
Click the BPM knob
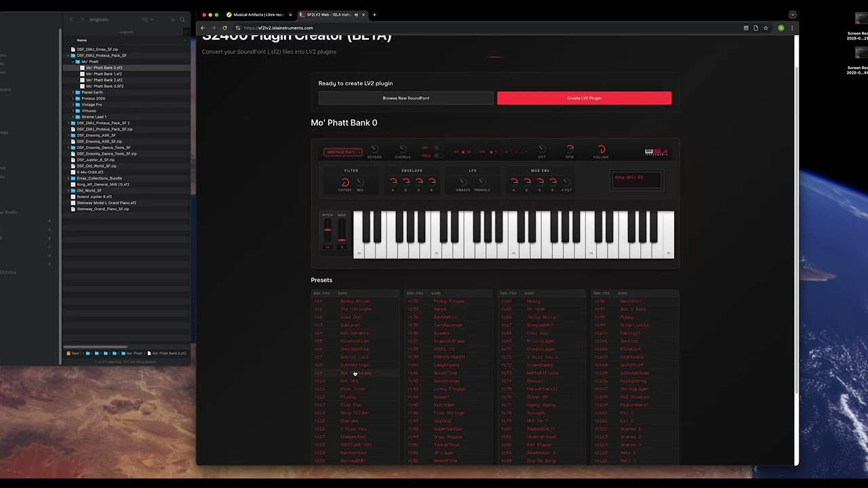point(570,149)
